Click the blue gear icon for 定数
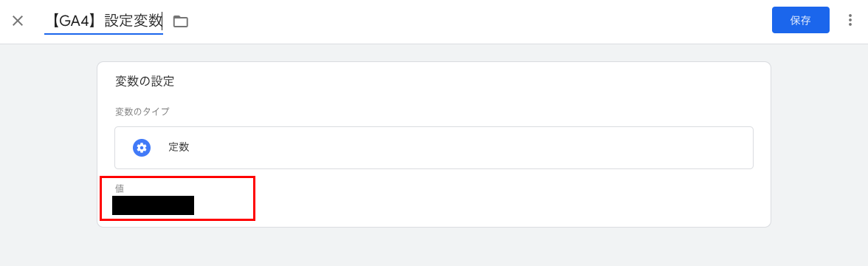The height and width of the screenshot is (266, 868). (142, 148)
